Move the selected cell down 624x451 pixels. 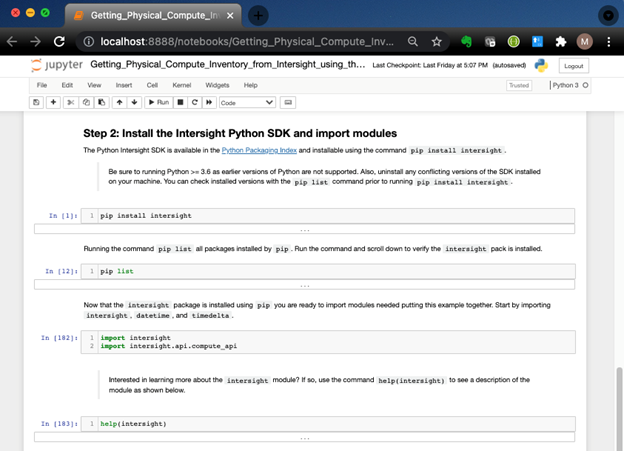point(133,102)
